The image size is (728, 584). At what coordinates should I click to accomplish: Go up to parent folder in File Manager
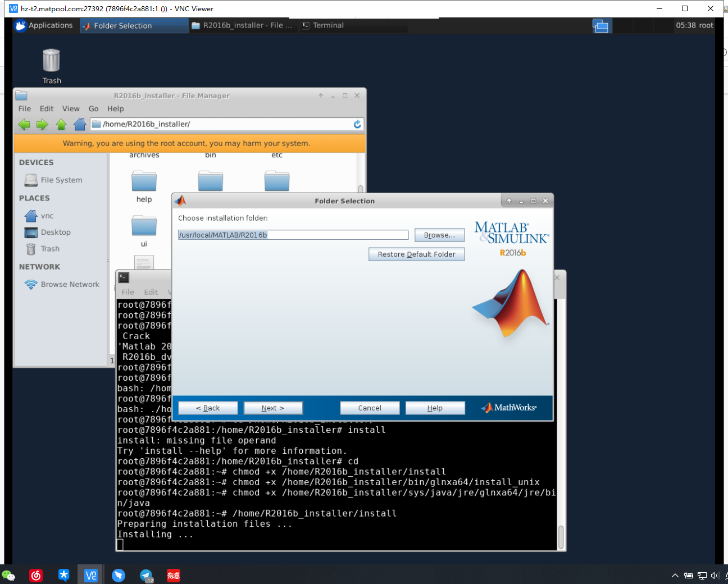[61, 124]
